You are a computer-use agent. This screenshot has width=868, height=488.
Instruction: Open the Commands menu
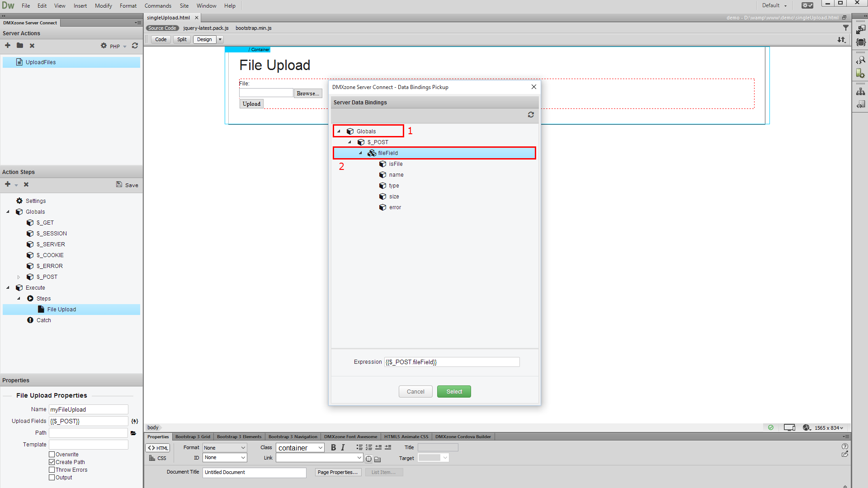(158, 6)
